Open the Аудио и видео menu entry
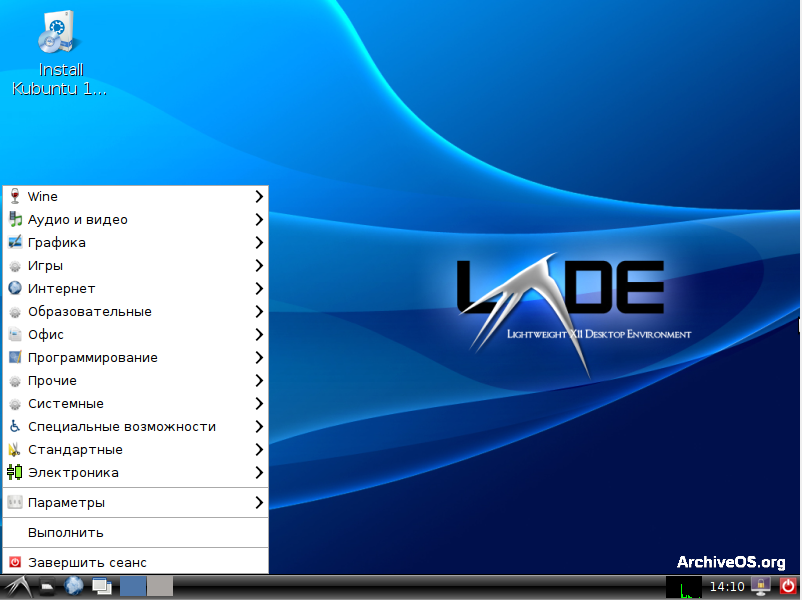Viewport: 802px width, 600px height. (x=136, y=219)
